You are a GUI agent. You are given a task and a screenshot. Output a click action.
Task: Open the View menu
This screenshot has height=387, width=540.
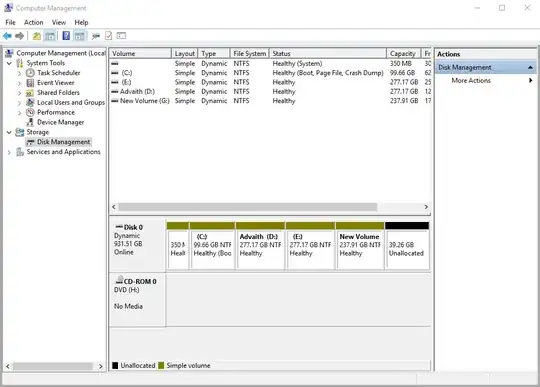pos(59,22)
